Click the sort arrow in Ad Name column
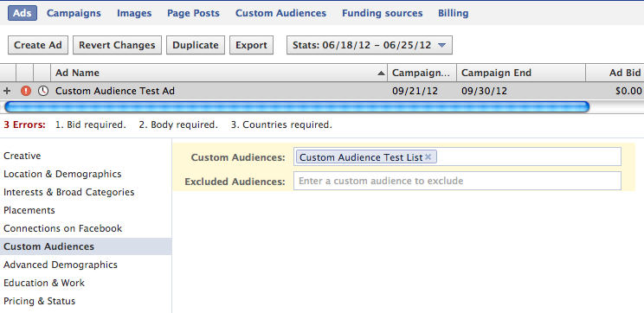This screenshot has width=644, height=313. click(x=382, y=73)
